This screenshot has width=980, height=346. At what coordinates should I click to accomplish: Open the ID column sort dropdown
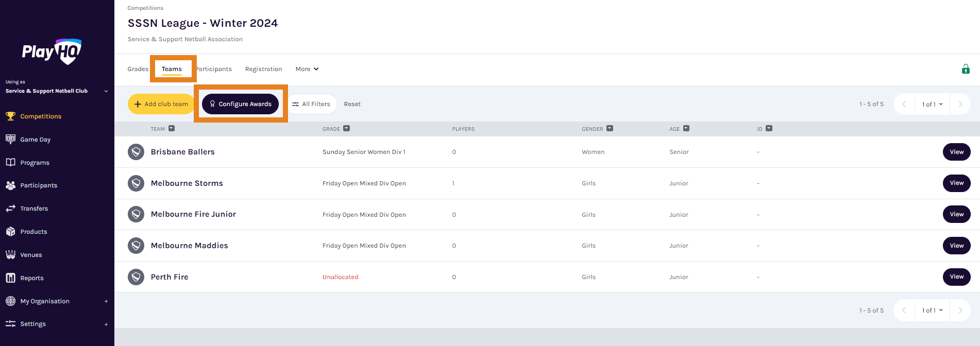point(769,129)
